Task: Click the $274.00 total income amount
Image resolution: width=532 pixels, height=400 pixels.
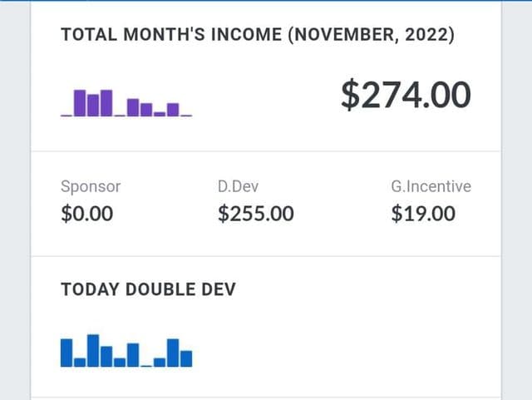Action: tap(406, 95)
